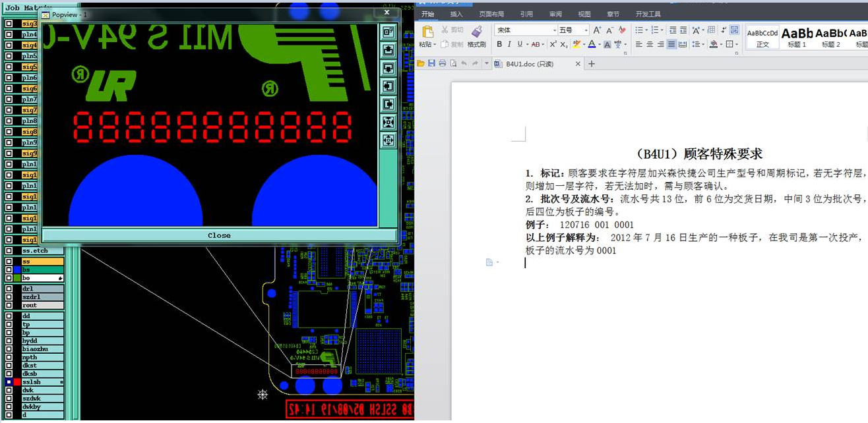Toggle checkbox for the drl layer
Screen dimensions: 868x423
[9, 289]
